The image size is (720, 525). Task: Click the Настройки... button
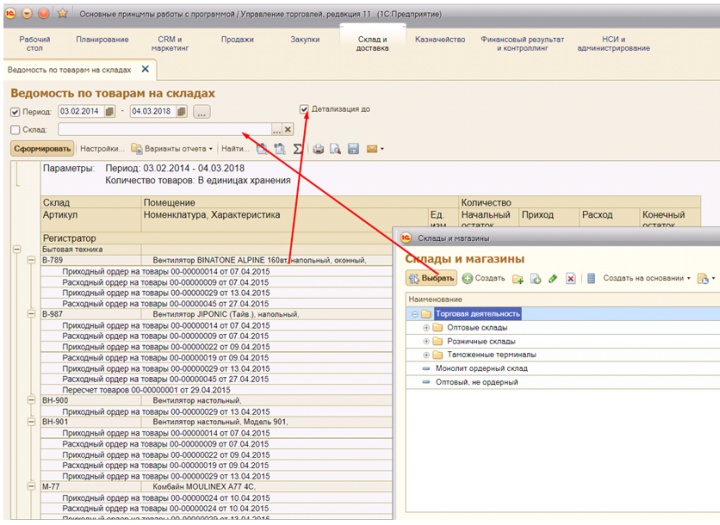point(102,149)
